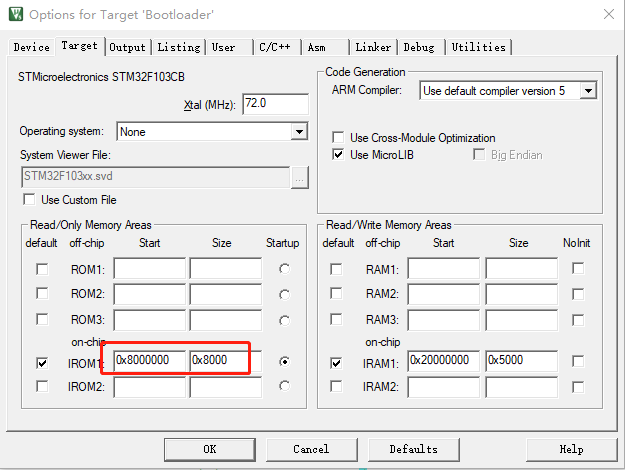Enable NoInit for RAM3
The width and height of the screenshot is (625, 470).
(578, 320)
